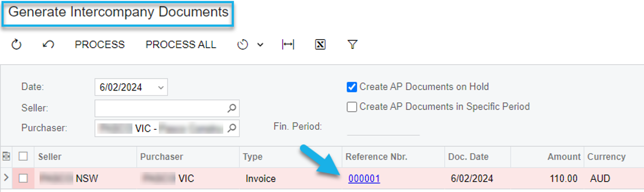This screenshot has width=644, height=192.
Task: Open the filter funnel icon
Action: [352, 45]
